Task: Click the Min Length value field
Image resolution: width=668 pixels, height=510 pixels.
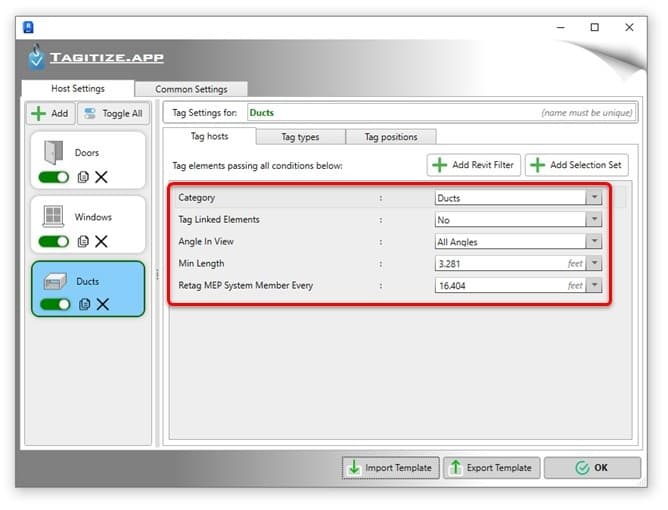Action: pos(510,263)
